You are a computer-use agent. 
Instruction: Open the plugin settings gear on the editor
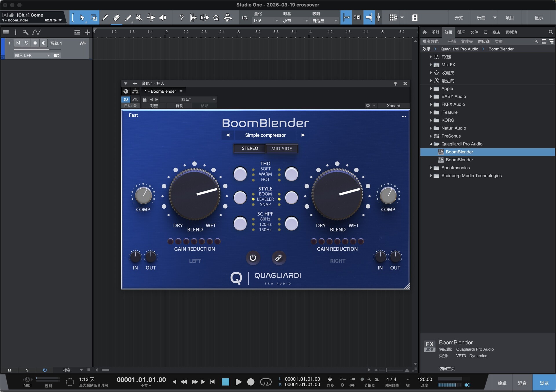click(x=368, y=105)
